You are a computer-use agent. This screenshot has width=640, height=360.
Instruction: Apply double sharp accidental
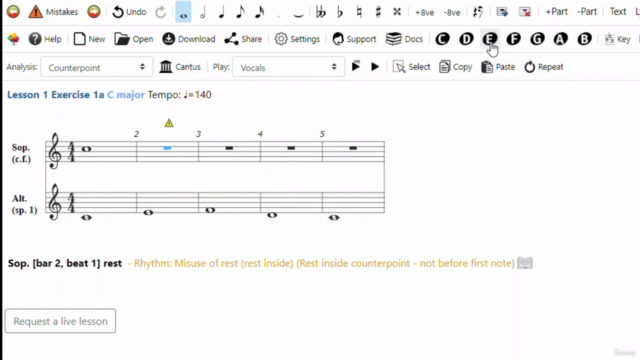point(397,12)
